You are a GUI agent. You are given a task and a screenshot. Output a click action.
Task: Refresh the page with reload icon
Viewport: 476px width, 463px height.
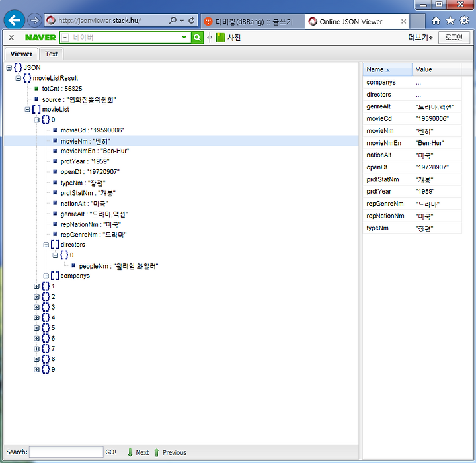click(x=191, y=21)
